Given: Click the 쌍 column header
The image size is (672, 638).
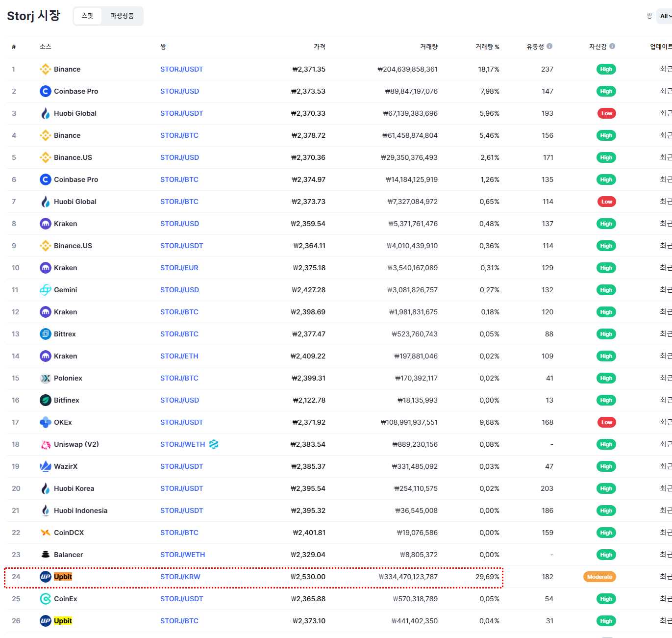Looking at the screenshot, I should [163, 47].
